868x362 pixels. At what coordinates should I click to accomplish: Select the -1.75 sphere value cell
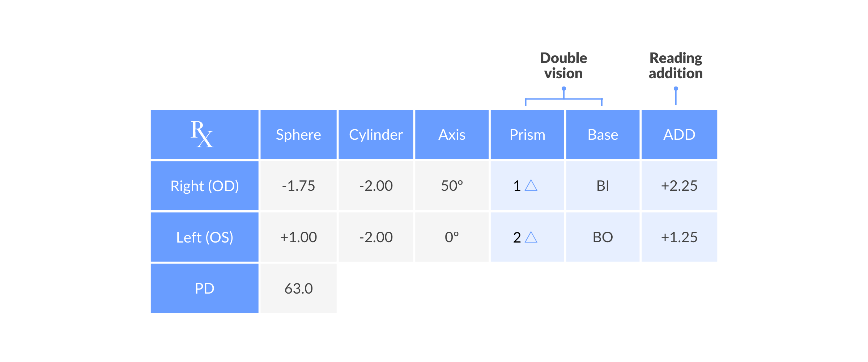[x=298, y=186]
